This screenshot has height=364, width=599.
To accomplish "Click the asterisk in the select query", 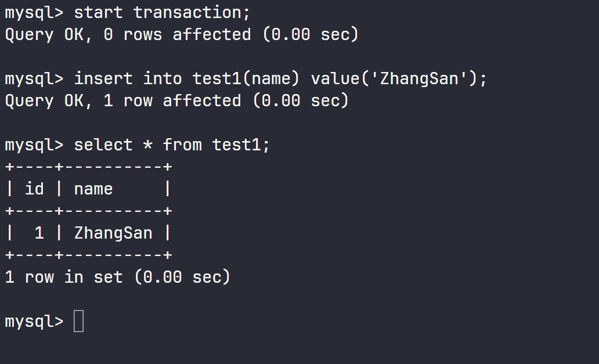I will tap(147, 145).
